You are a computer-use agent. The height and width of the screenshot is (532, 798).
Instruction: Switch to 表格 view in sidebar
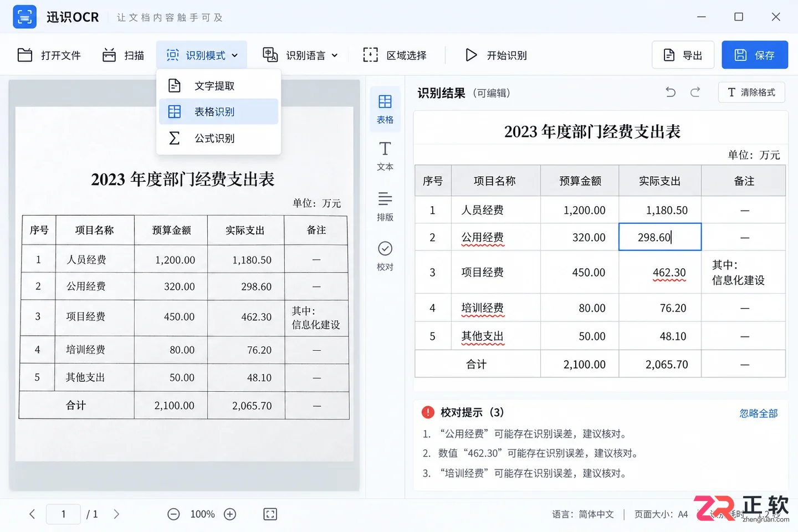click(385, 109)
